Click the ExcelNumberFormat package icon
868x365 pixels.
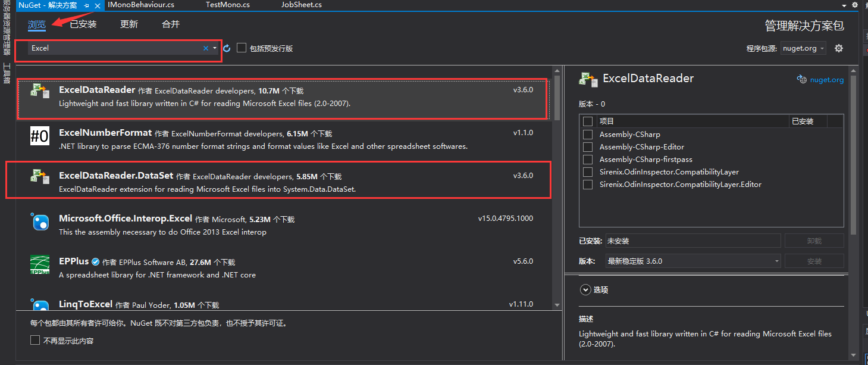pyautogui.click(x=40, y=137)
